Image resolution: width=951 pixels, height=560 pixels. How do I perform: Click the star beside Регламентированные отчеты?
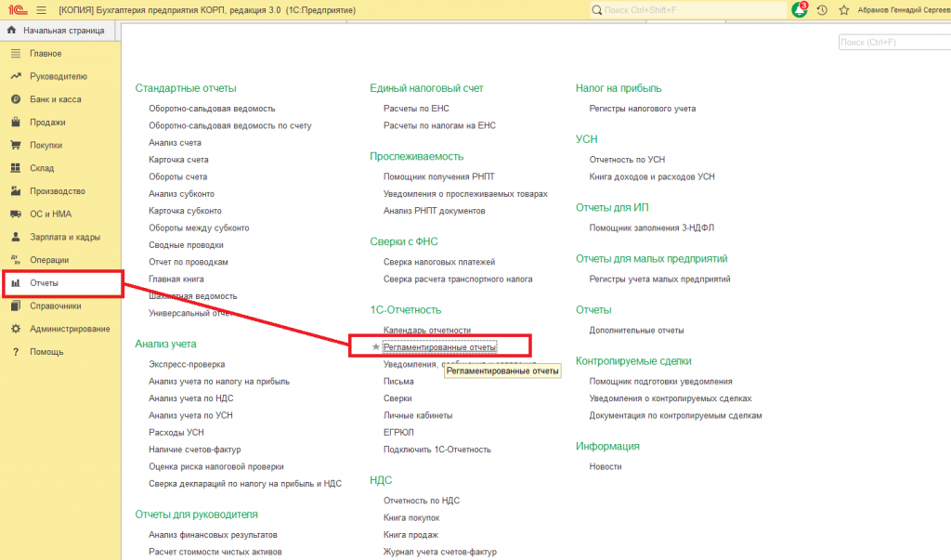pyautogui.click(x=375, y=347)
